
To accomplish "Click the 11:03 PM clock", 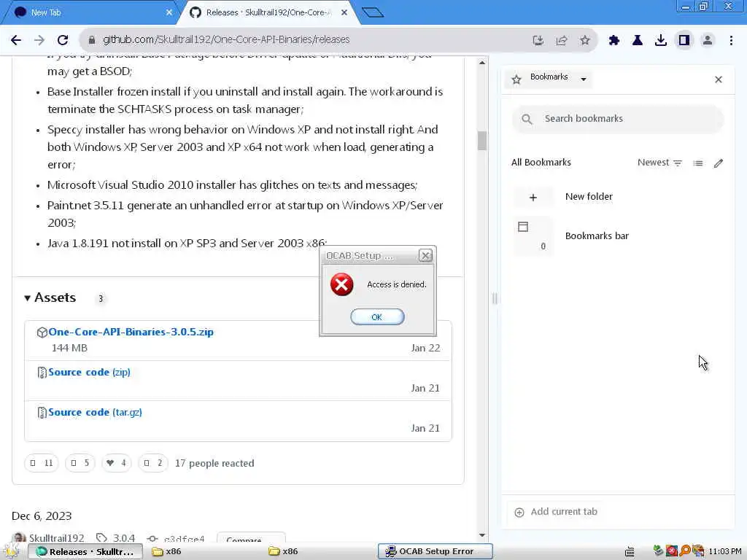I will pyautogui.click(x=725, y=551).
